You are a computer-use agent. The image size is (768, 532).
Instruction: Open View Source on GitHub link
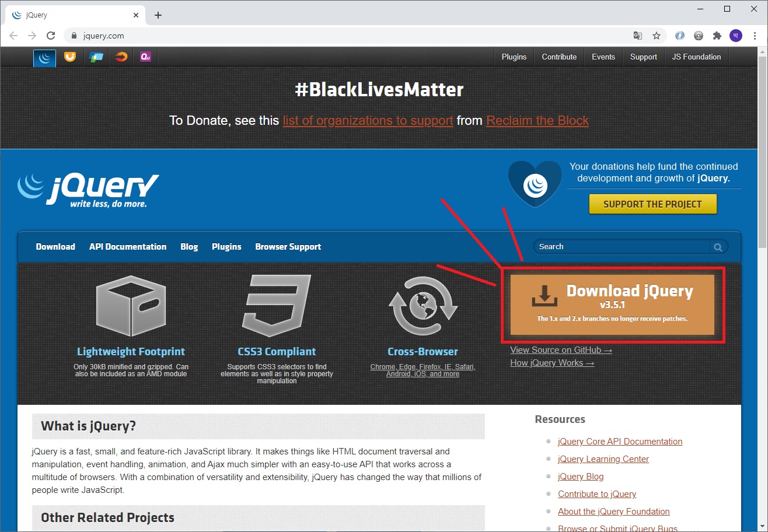point(561,350)
